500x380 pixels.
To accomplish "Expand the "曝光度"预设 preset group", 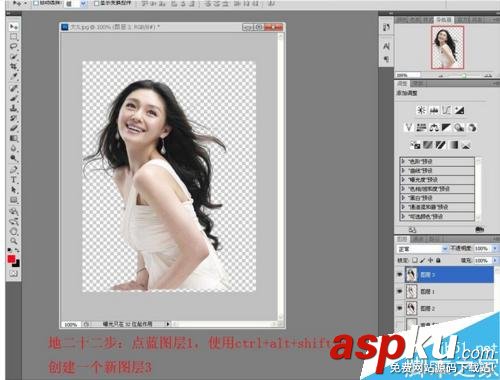I will [403, 180].
